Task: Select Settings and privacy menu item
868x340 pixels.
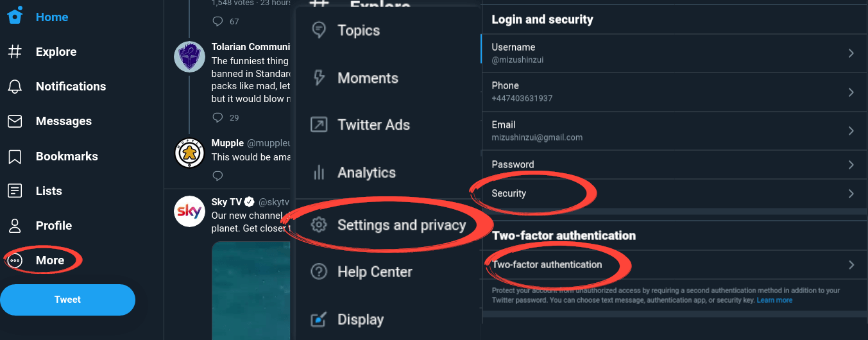Action: [387, 225]
